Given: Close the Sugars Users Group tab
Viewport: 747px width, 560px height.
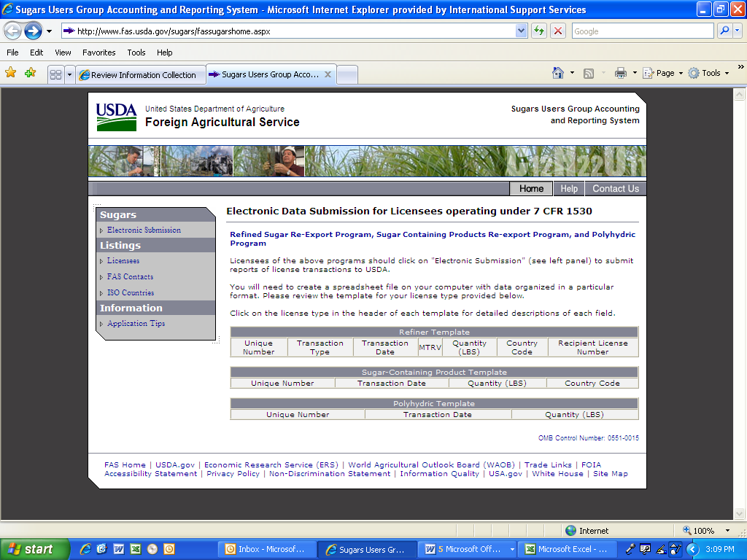Looking at the screenshot, I should click(x=328, y=74).
